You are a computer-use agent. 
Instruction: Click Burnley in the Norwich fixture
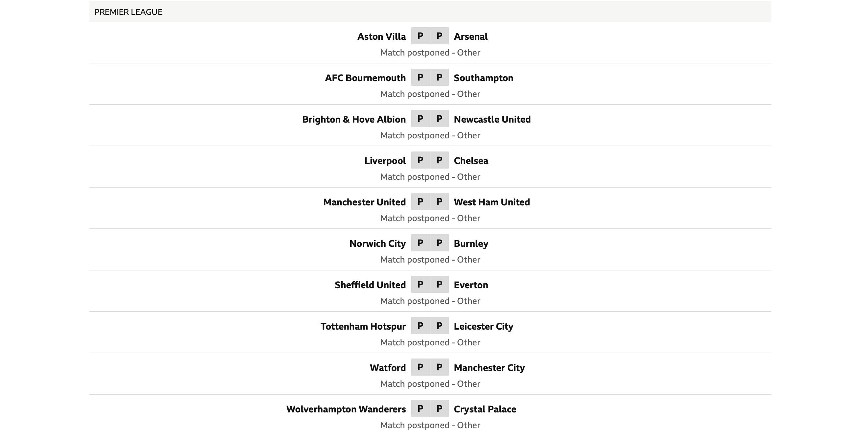[x=471, y=244]
